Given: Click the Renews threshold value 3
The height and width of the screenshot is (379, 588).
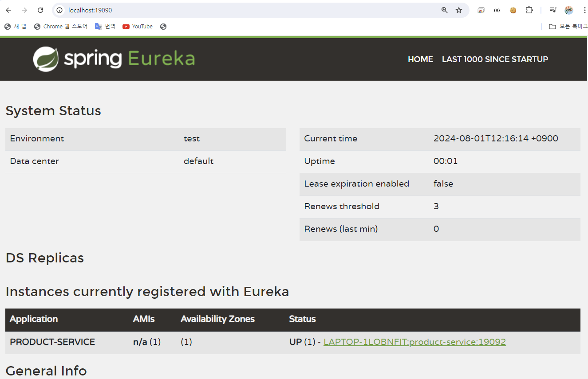Looking at the screenshot, I should pos(436,207).
